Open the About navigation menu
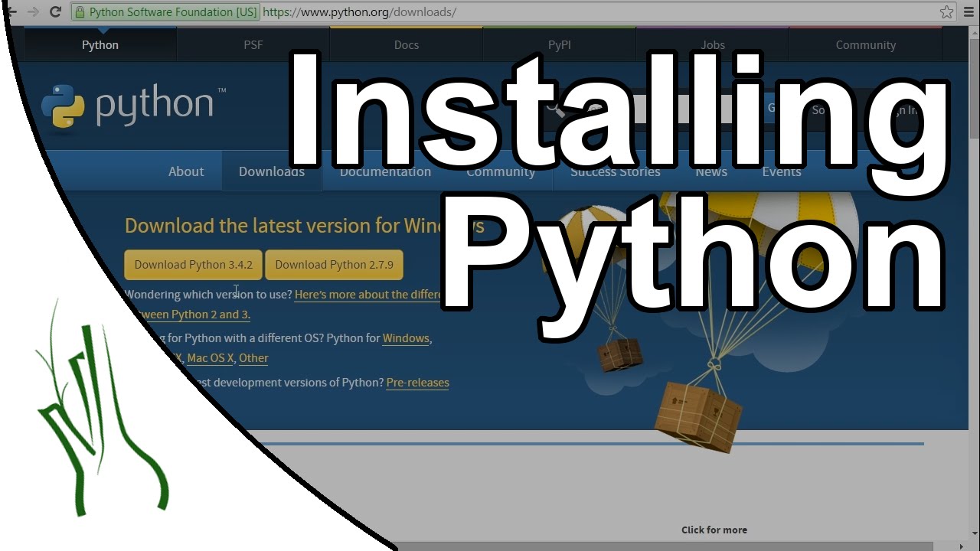The width and height of the screenshot is (980, 551). 186,171
